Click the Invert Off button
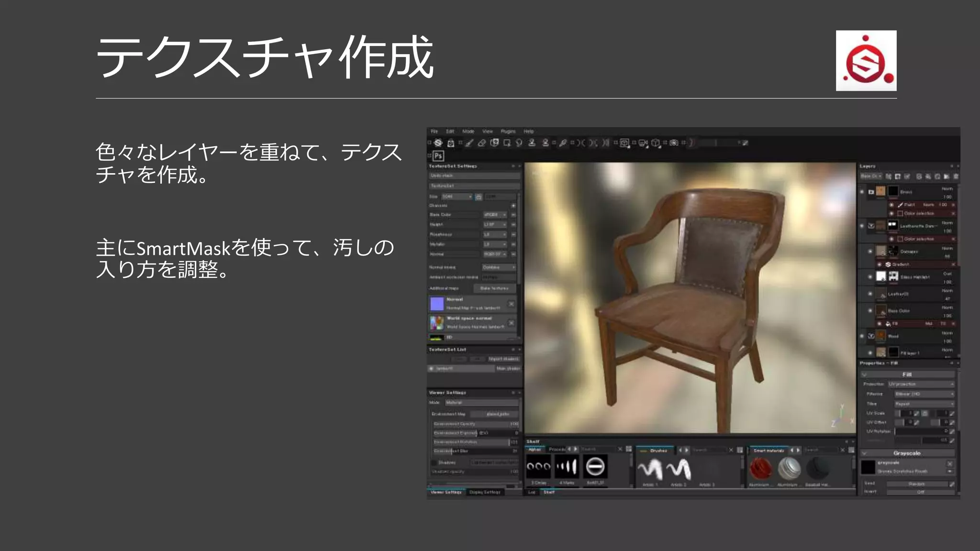Image resolution: width=980 pixels, height=551 pixels. [920, 492]
